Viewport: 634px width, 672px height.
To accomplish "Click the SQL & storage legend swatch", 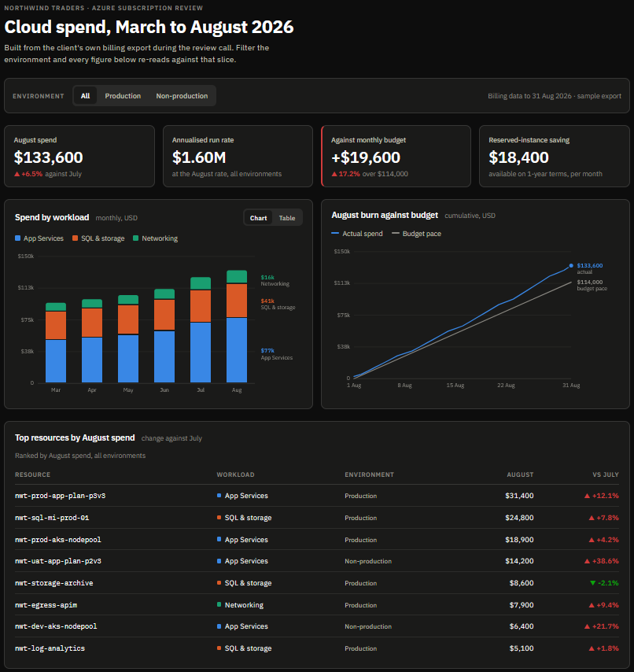I will coord(75,238).
